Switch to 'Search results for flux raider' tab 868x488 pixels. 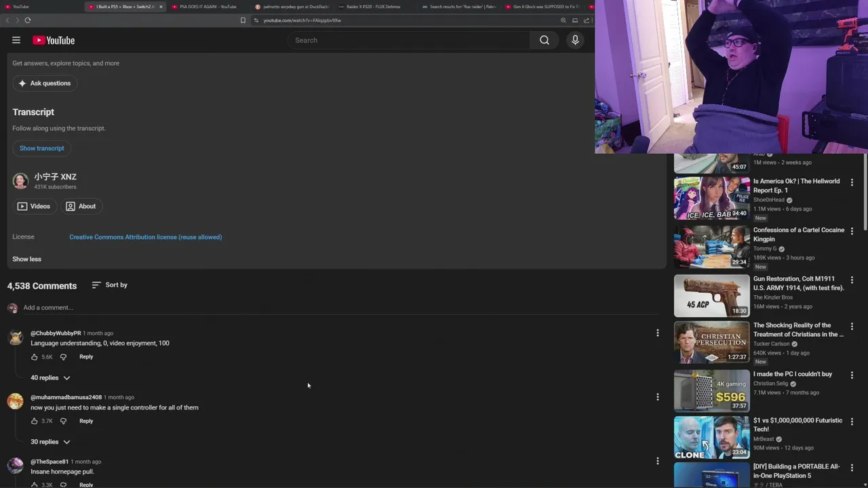(x=458, y=7)
